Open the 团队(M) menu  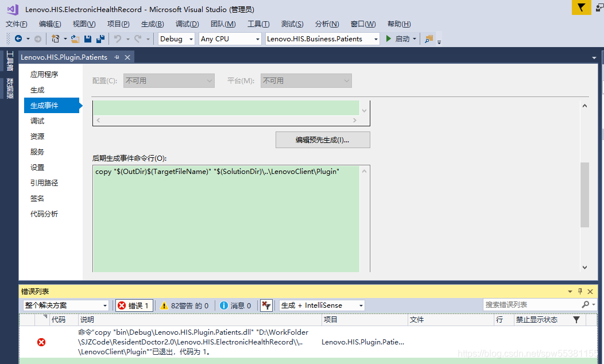click(x=223, y=24)
